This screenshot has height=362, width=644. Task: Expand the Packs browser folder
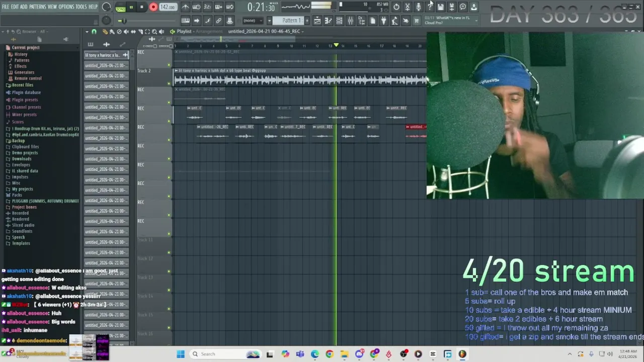(x=17, y=195)
